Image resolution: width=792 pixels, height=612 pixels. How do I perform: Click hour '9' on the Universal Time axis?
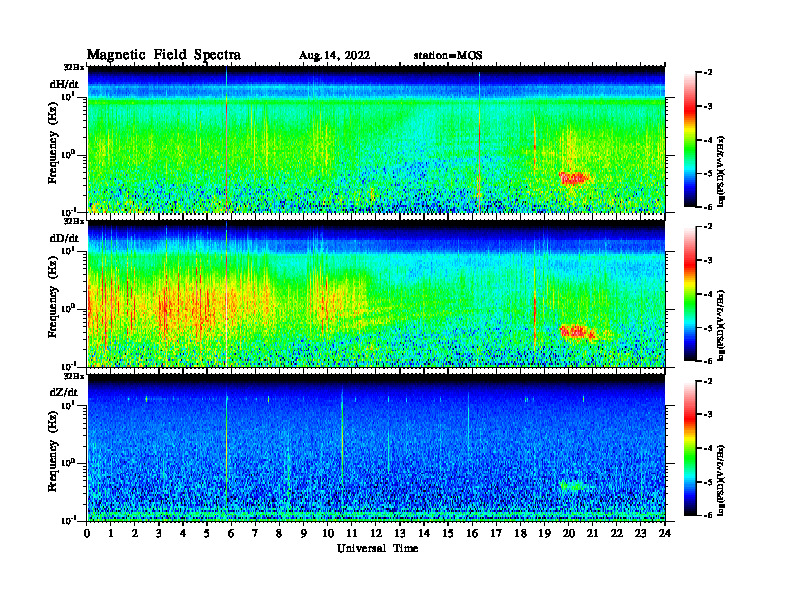(304, 534)
